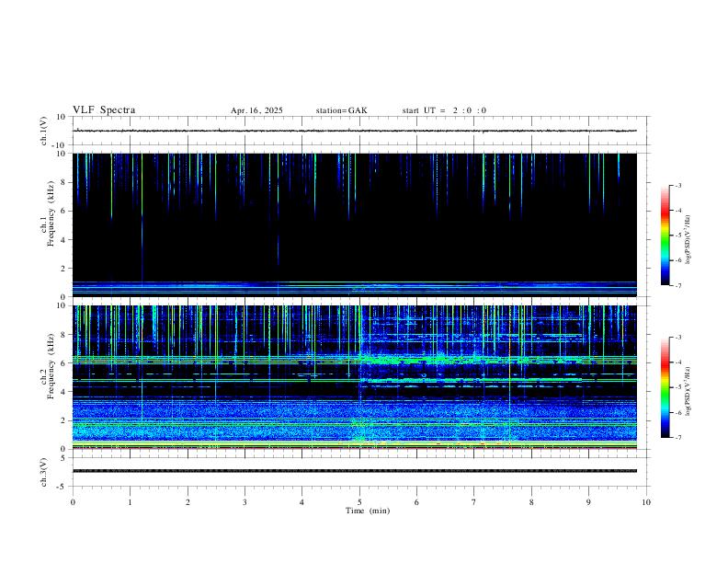Click the ch.1 voltage waveform trace
This screenshot has height=563, width=728.
355,131
